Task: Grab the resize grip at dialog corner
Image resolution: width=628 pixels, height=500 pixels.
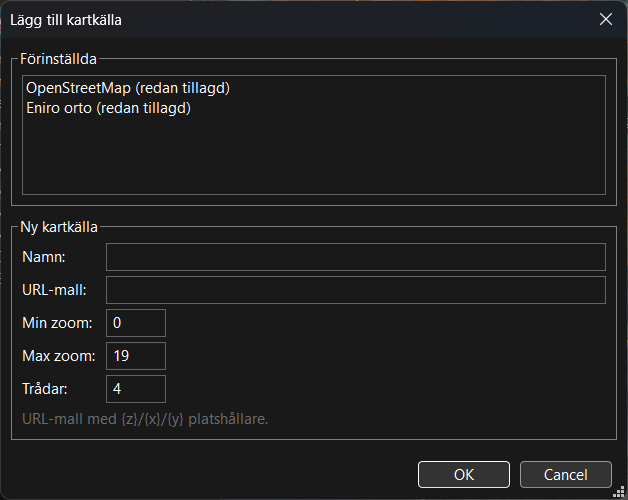Action: point(619,491)
